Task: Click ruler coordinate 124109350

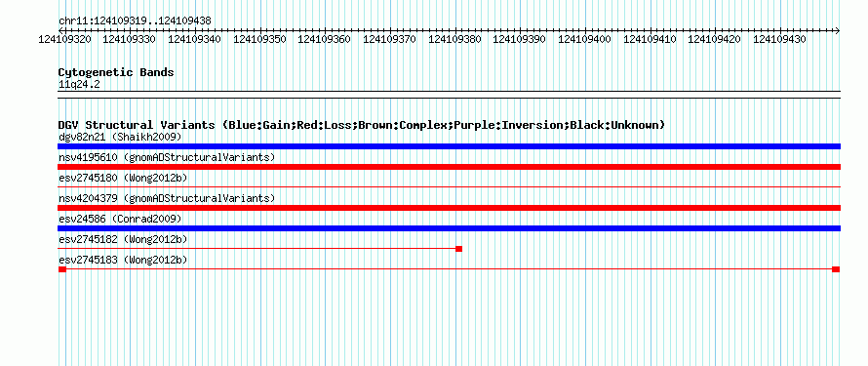Action: [259, 39]
